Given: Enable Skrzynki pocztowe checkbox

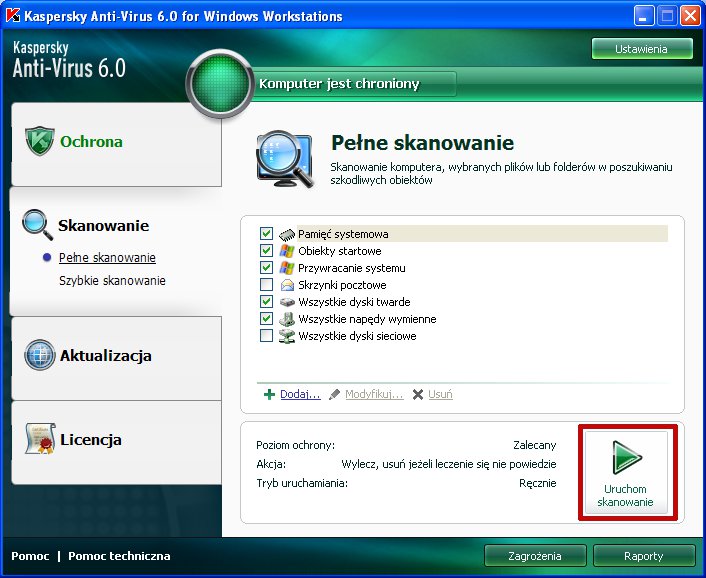Looking at the screenshot, I should pyautogui.click(x=266, y=284).
